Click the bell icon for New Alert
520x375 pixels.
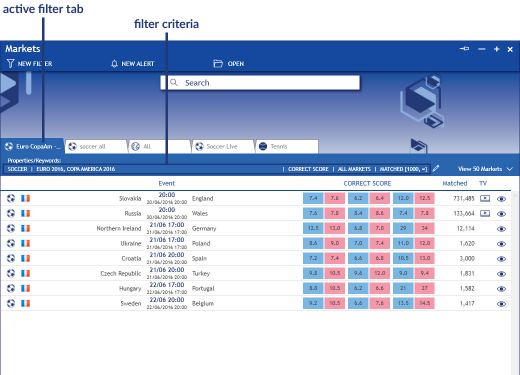(x=114, y=63)
